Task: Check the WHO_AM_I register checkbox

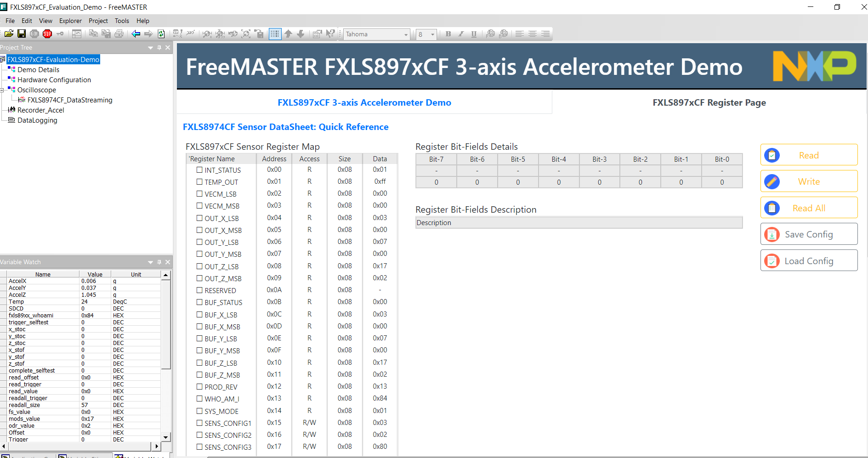Action: point(199,398)
